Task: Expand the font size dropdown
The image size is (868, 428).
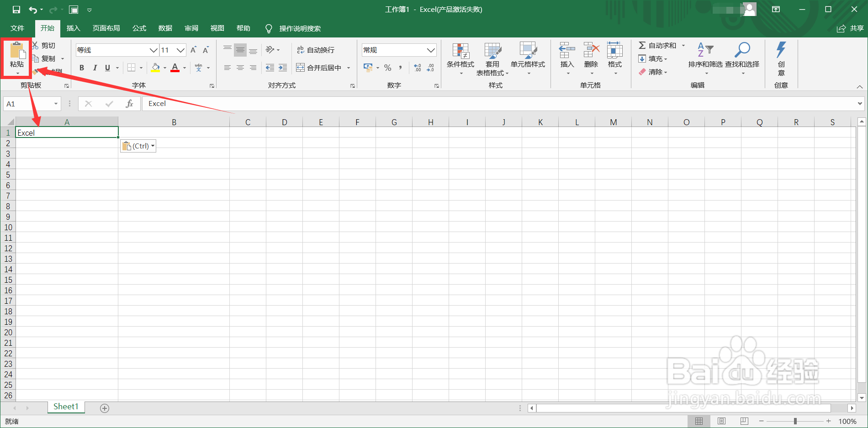Action: [x=181, y=50]
